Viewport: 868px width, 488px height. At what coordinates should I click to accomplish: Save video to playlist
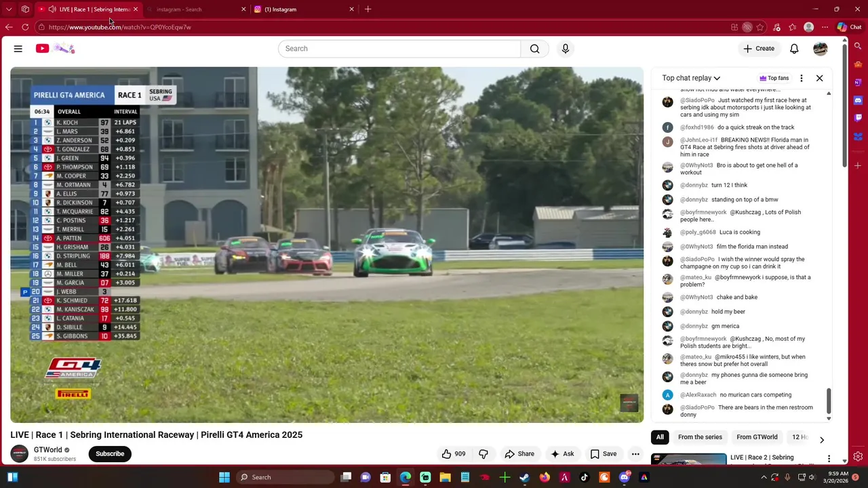[603, 454]
